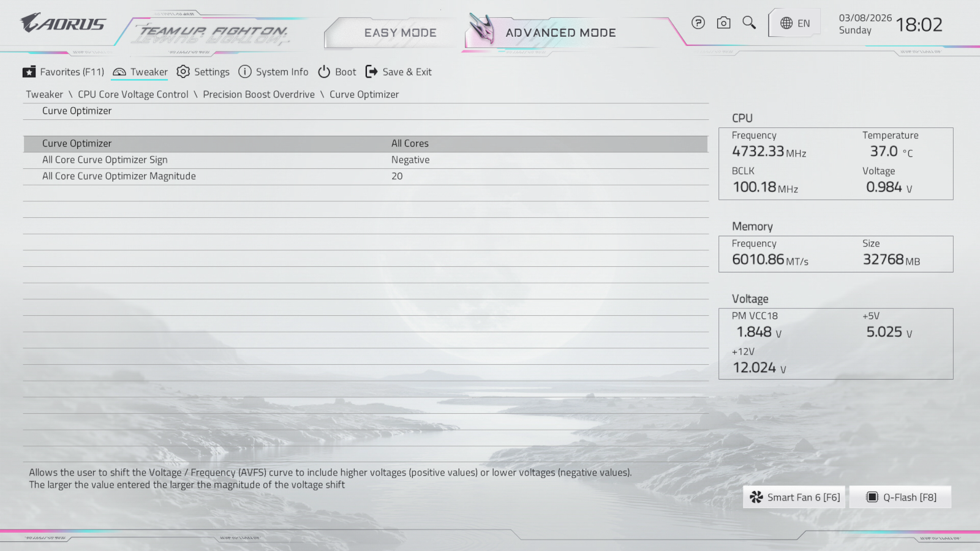Go back to Precision Boost Overdrive breadcrumb
Screen dimensions: 980x551
point(258,94)
